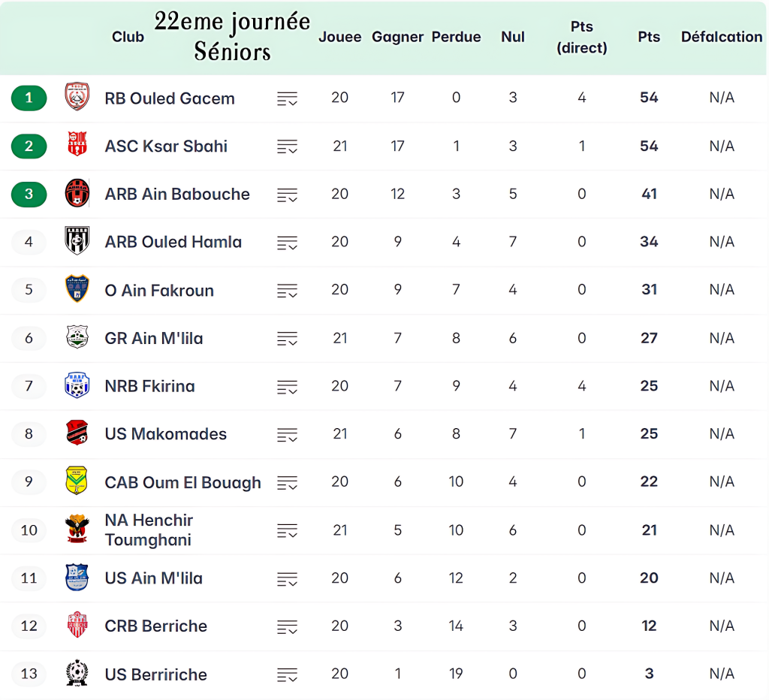
Task: Expand details for GR Ain M'lila
Action: (287, 339)
